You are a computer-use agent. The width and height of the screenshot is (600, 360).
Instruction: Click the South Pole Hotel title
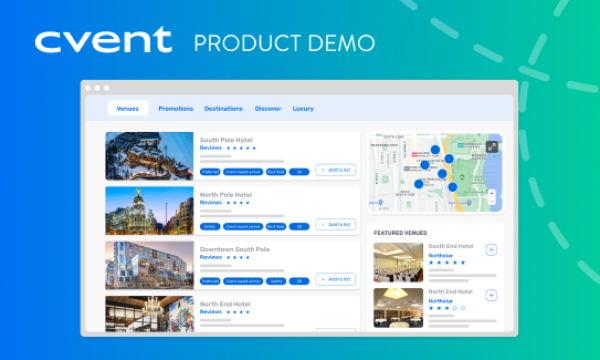[226, 140]
